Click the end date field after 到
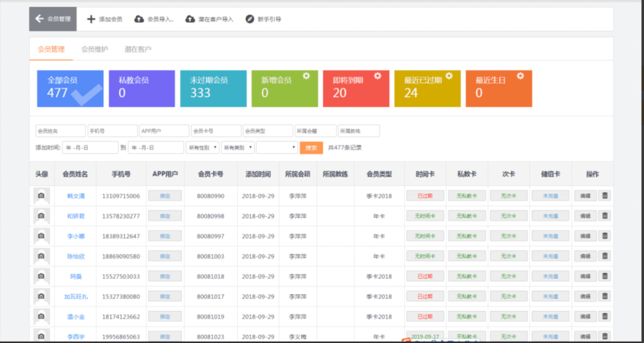 click(x=156, y=148)
